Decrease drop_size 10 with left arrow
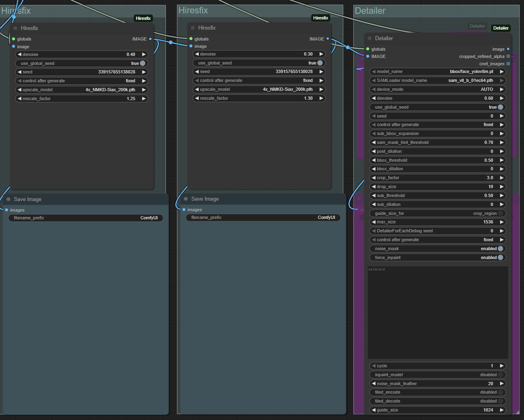The width and height of the screenshot is (524, 420). 374,186
